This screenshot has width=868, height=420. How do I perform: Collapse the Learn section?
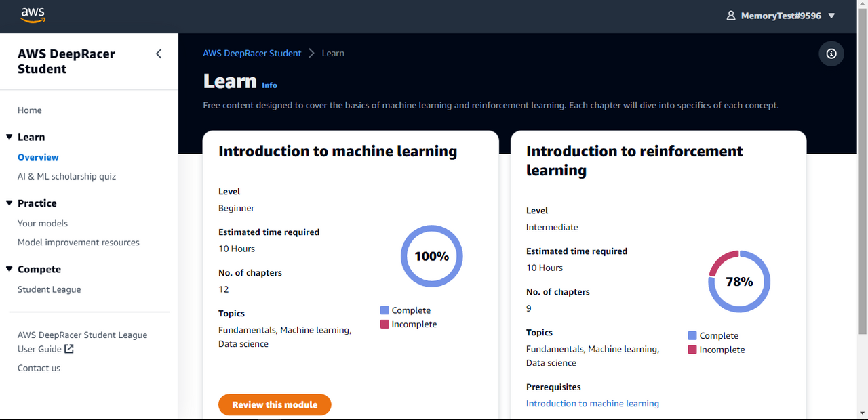[9, 137]
